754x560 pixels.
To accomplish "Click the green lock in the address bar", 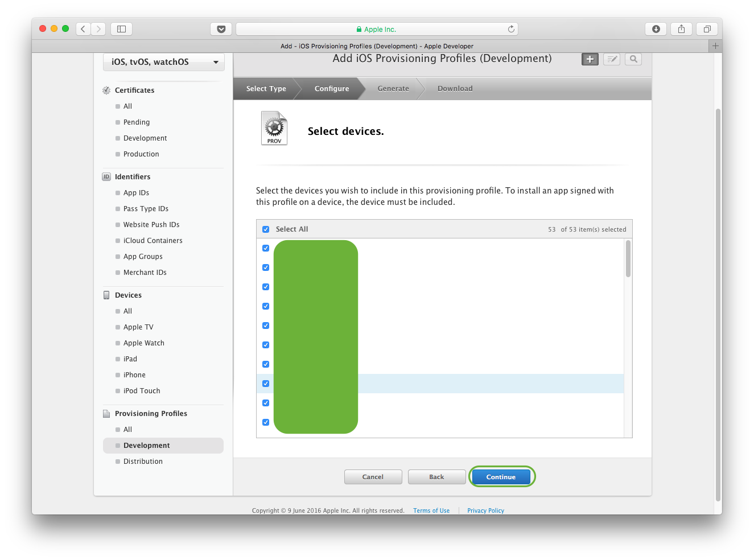I will 359,29.
